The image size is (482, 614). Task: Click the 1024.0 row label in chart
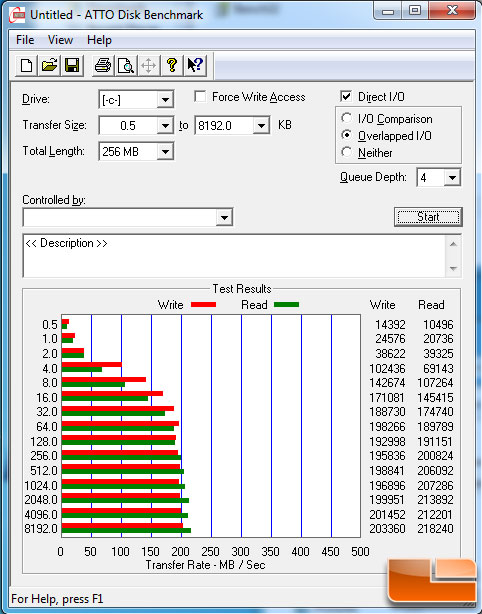[41, 486]
